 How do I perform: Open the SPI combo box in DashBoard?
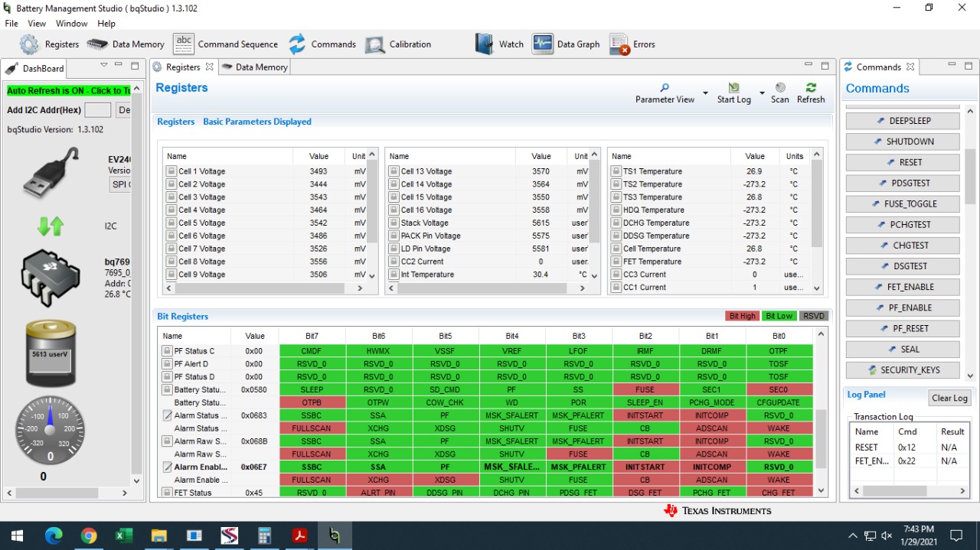click(x=120, y=184)
